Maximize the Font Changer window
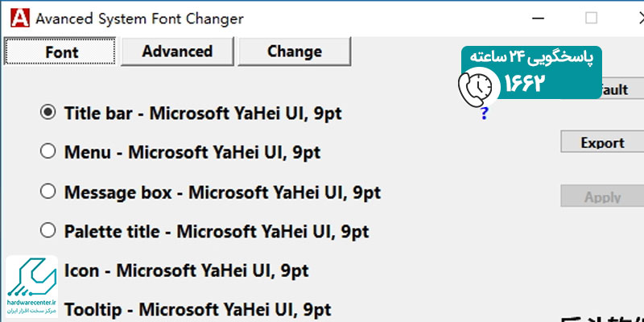Screen dimensions: 644x322 pos(591,18)
